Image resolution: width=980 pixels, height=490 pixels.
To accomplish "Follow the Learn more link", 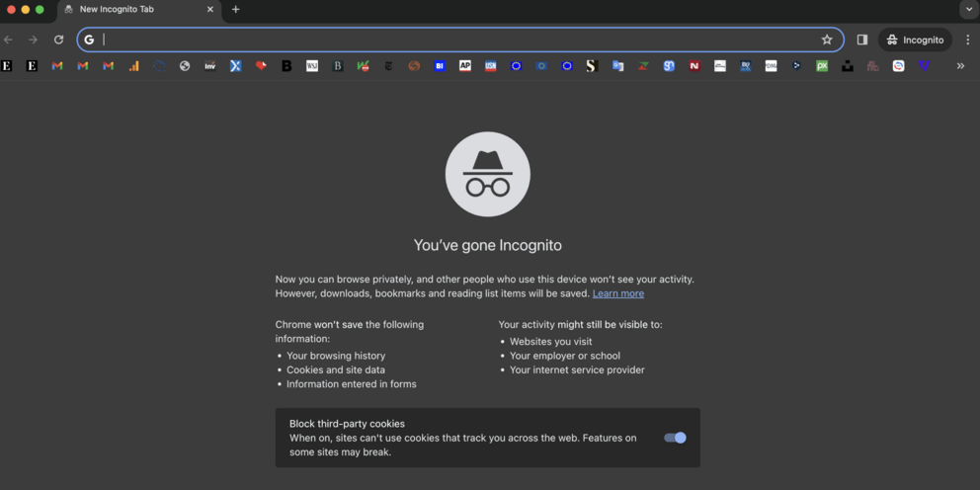I will coord(618,293).
